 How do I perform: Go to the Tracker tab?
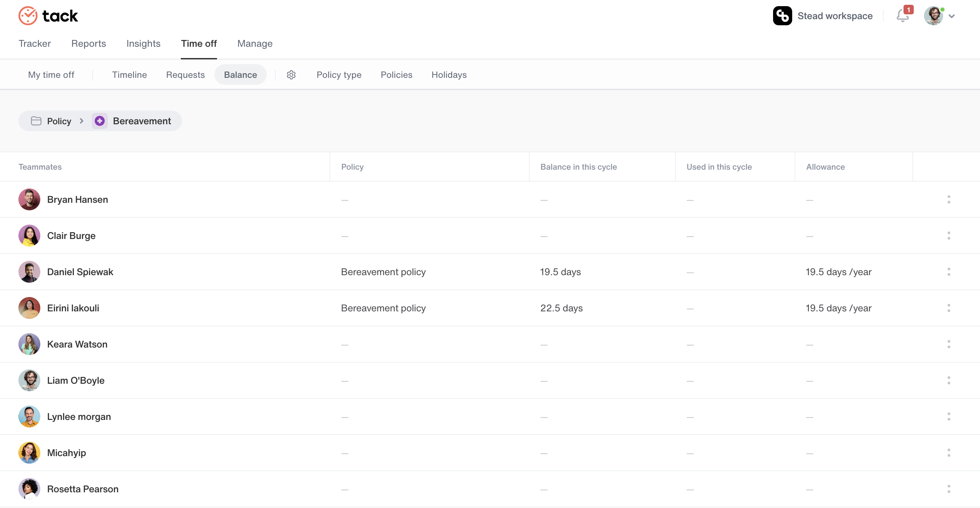click(34, 44)
